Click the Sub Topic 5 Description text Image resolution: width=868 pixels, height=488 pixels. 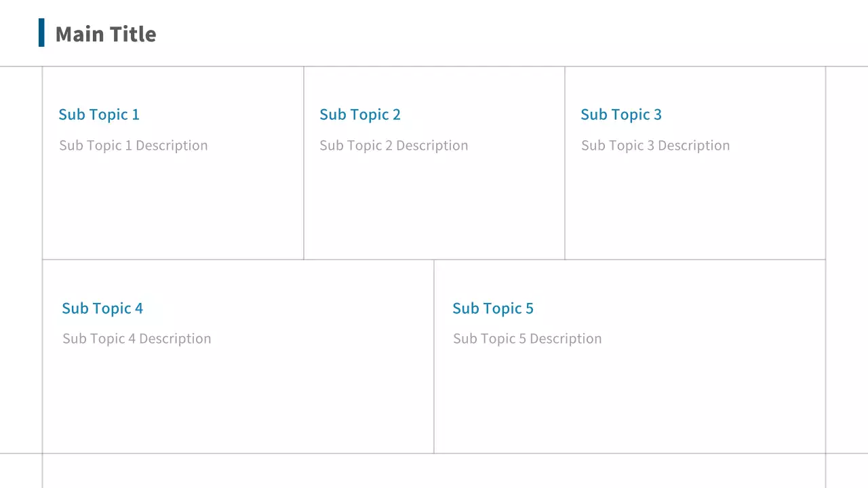[528, 339]
